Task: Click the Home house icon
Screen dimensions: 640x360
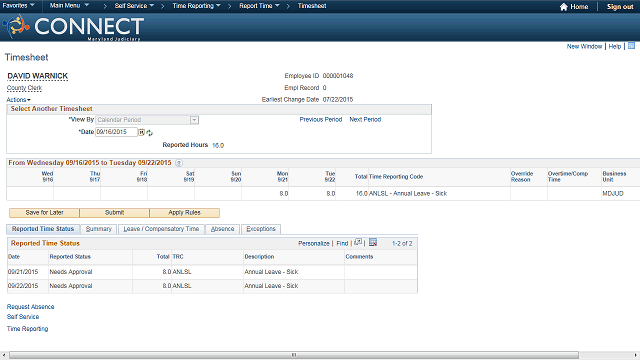Action: (x=564, y=7)
